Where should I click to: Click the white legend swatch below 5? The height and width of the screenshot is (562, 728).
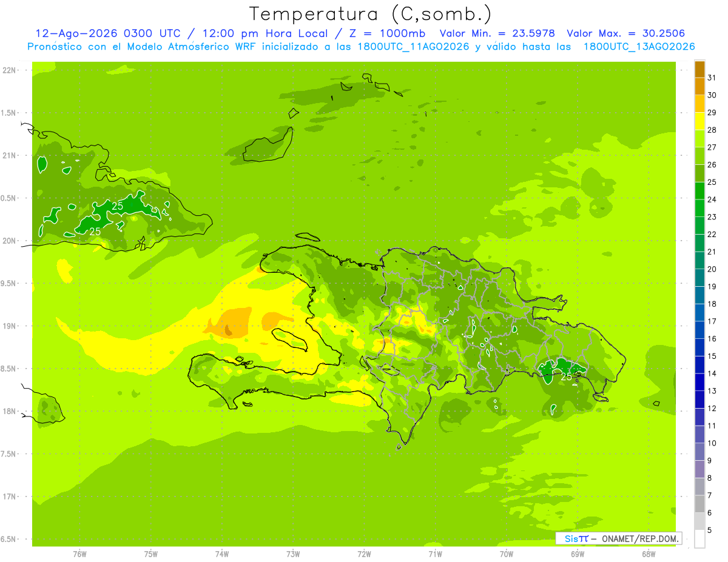(699, 539)
